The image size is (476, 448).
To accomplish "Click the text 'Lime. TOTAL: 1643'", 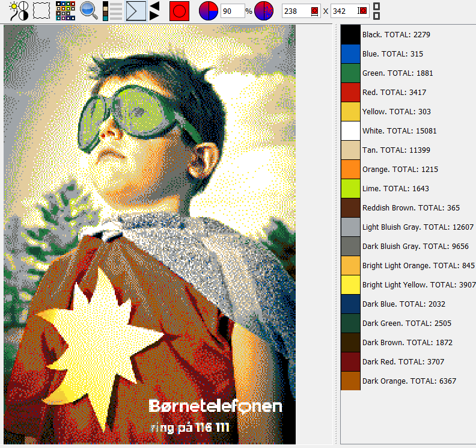I will 395,189.
